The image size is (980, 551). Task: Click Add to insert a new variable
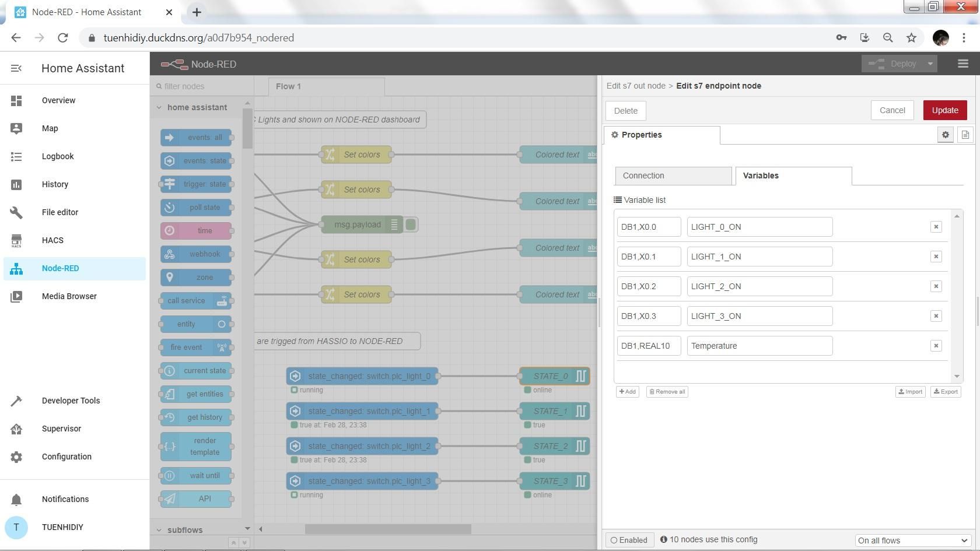[x=627, y=391]
